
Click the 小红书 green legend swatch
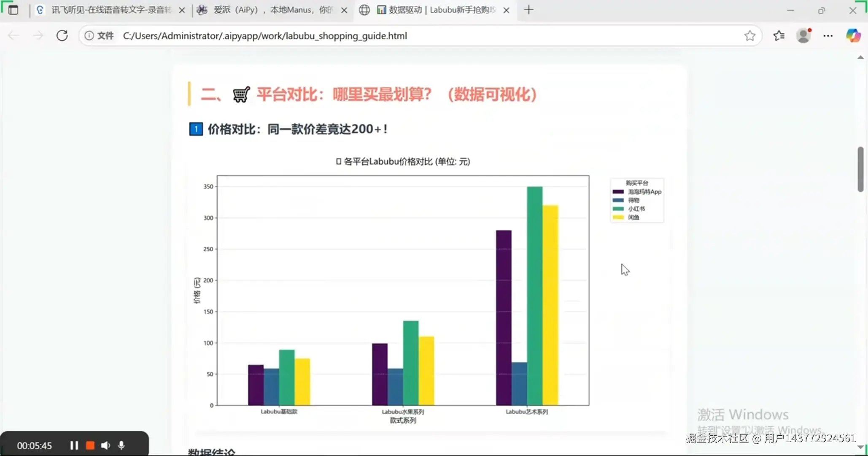618,209
